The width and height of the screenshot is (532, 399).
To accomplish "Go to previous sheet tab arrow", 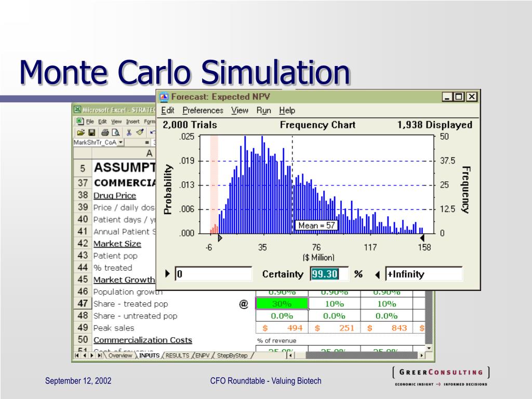I will [84, 355].
